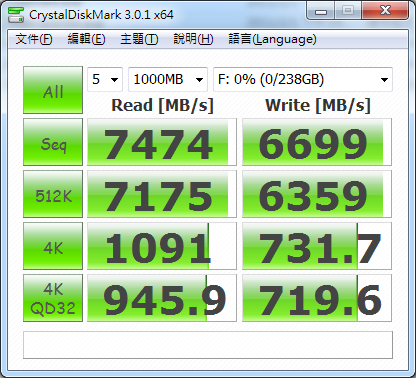Screen dimensions: 416x378
Task: Maximize the CrystalDiskMark window
Action: 348,11
